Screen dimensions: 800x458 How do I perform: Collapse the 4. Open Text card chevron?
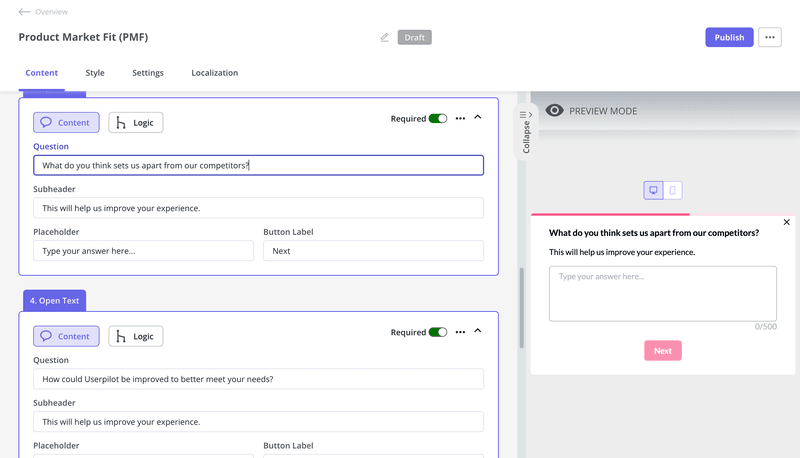(478, 331)
